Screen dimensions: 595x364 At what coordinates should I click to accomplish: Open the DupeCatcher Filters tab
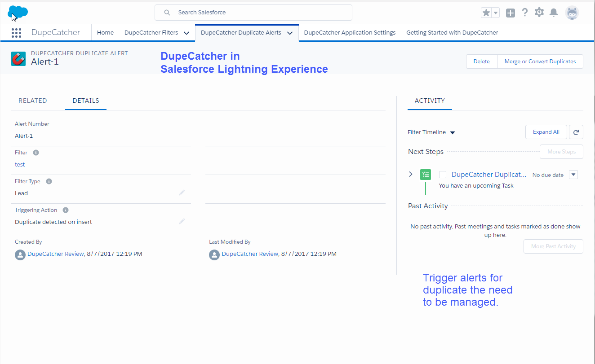click(x=151, y=33)
